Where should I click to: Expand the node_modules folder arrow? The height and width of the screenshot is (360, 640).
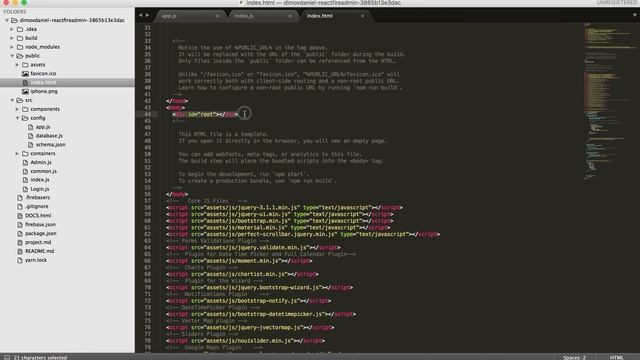[12, 47]
